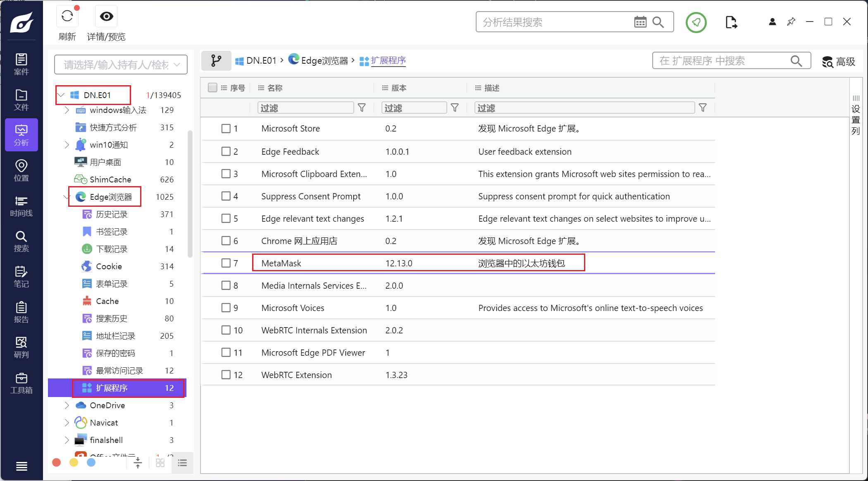Click the branch tree icon beside breadcrumb
This screenshot has width=868, height=481.
[x=216, y=60]
